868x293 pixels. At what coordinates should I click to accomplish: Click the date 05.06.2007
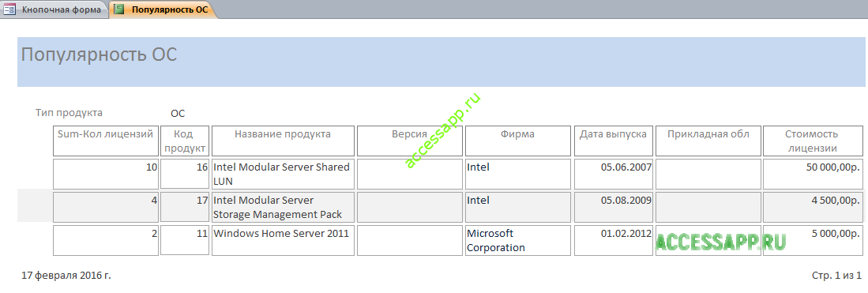pos(614,174)
